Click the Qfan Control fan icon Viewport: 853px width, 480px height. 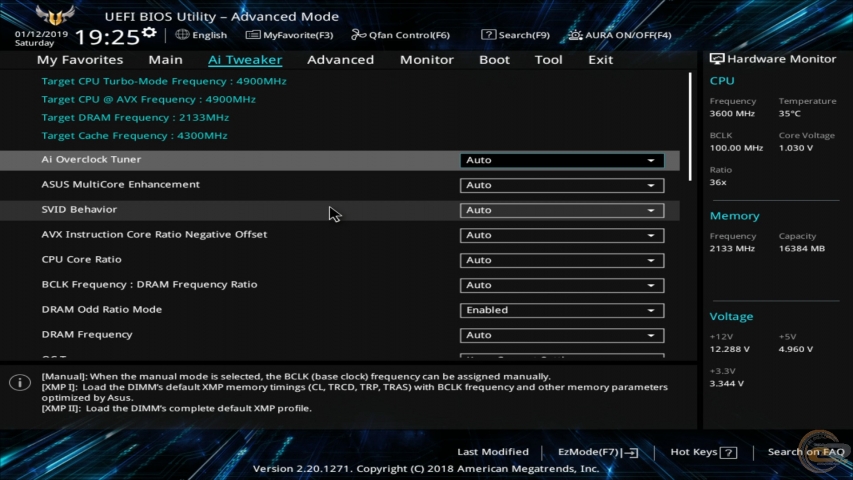click(358, 35)
